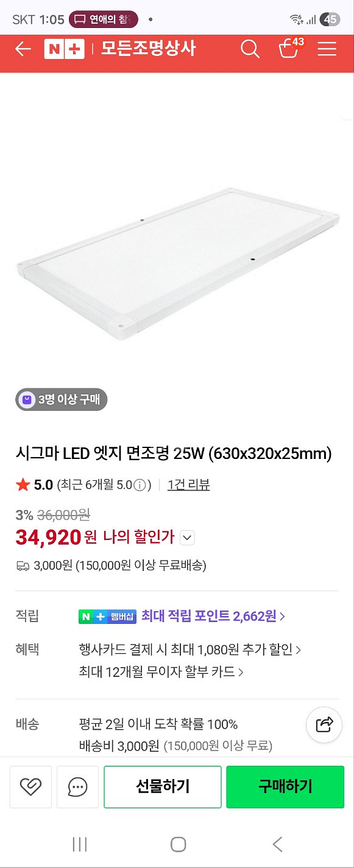Tap the home button in navigation bar
The height and width of the screenshot is (868, 354).
(177, 844)
